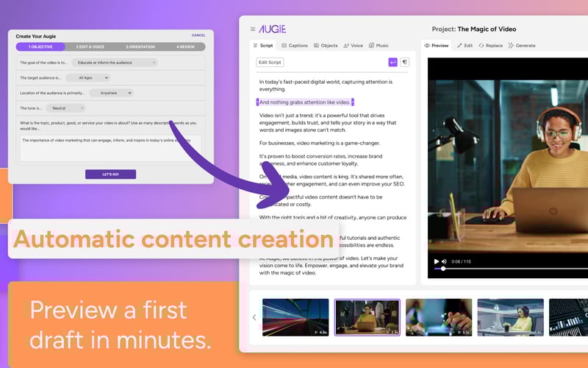
Task: Select the woman in white office thumbnail
Action: pyautogui.click(x=510, y=317)
